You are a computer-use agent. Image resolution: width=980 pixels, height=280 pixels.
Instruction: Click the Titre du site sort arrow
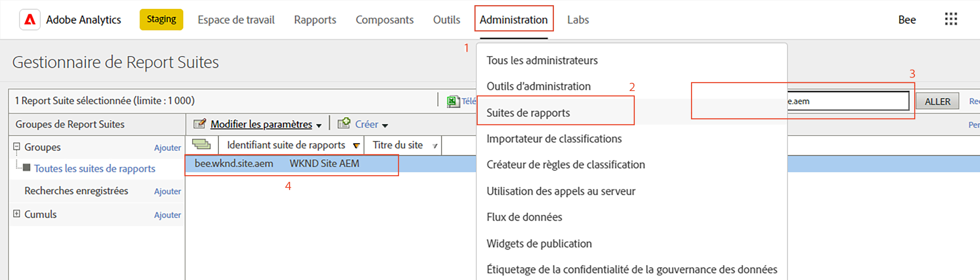pyautogui.click(x=435, y=146)
